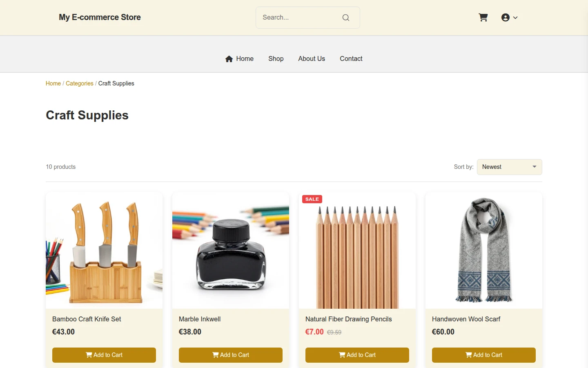Click the SALE badge on the pencils
Screen dimensions: 588x368
[x=312, y=199]
